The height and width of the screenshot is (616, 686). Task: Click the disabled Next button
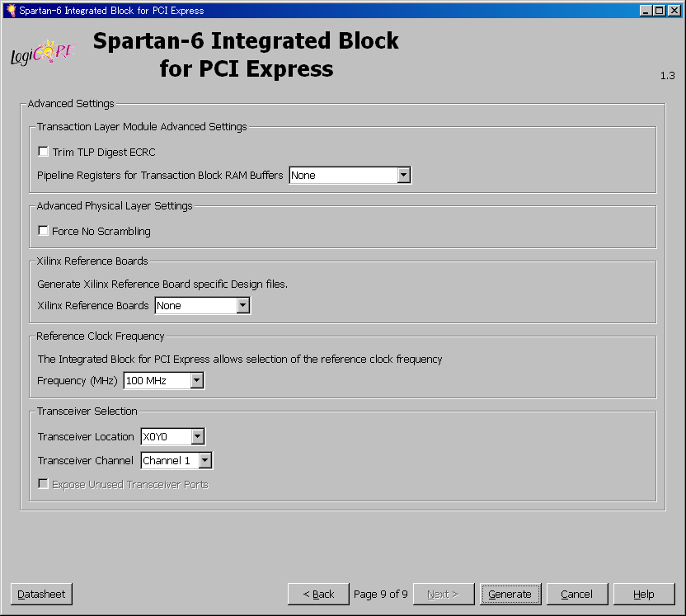(x=443, y=594)
